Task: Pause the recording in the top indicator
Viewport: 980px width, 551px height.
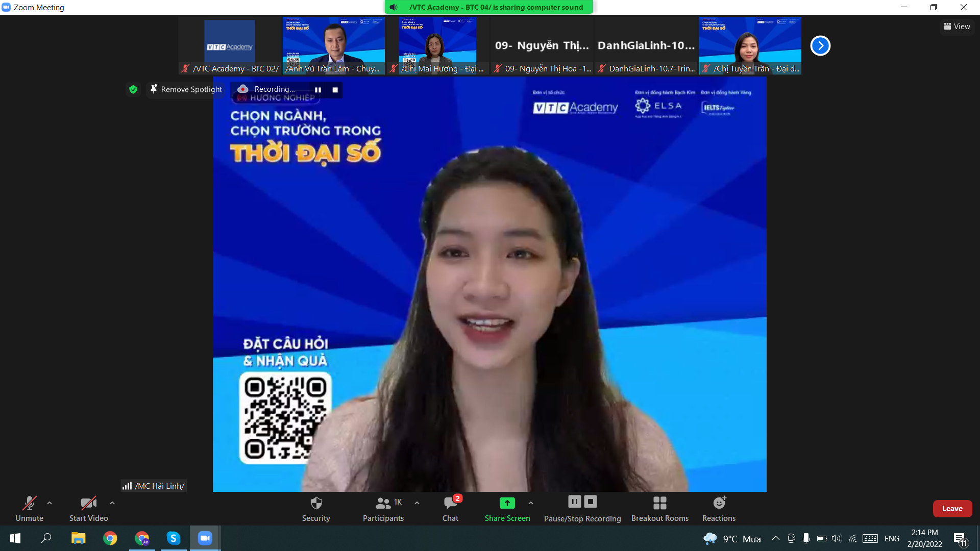Action: 318,90
